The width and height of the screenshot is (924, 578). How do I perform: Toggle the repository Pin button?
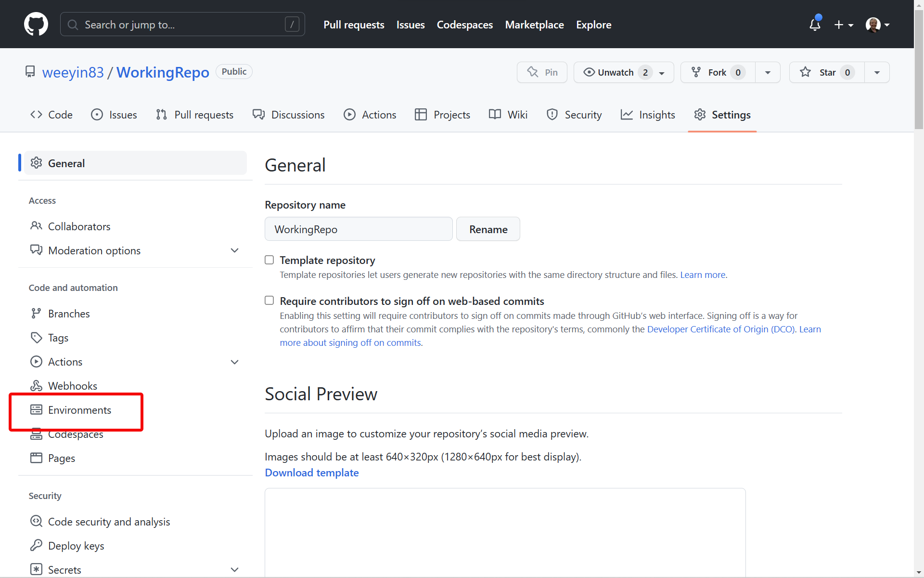(542, 72)
